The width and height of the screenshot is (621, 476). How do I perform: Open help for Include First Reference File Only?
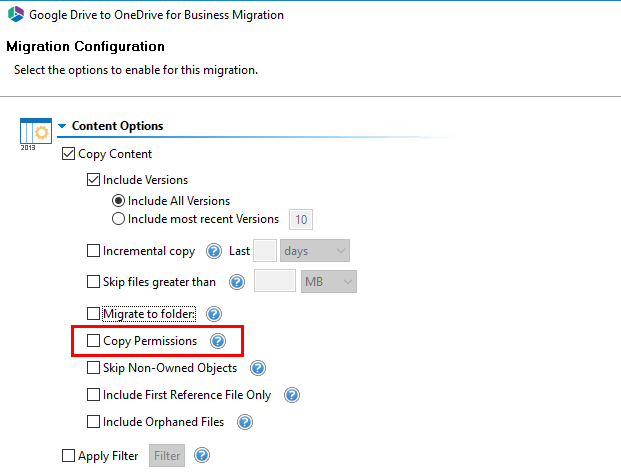(292, 395)
